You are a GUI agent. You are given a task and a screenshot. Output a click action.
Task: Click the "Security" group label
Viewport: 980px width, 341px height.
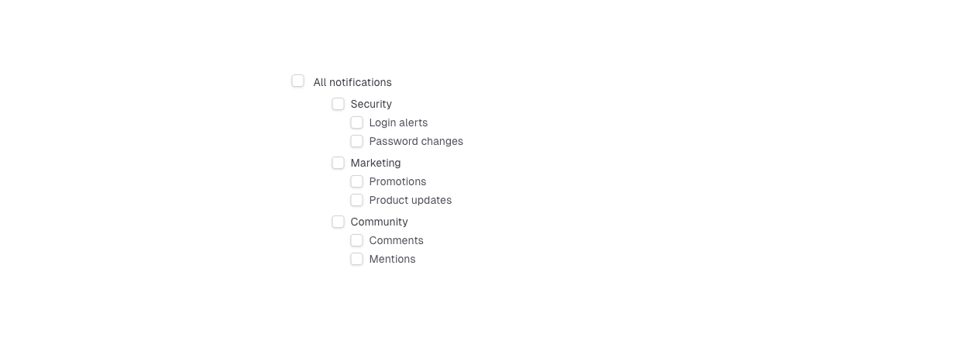pyautogui.click(x=371, y=104)
